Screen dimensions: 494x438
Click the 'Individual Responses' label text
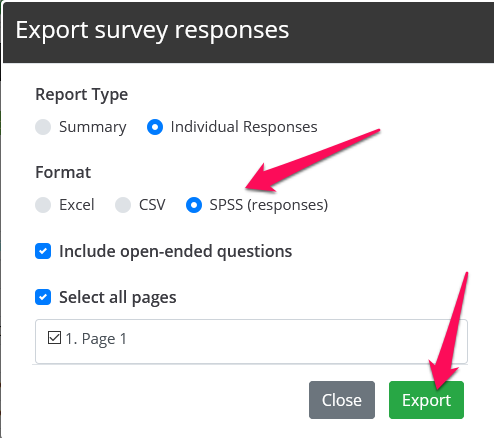(x=244, y=127)
